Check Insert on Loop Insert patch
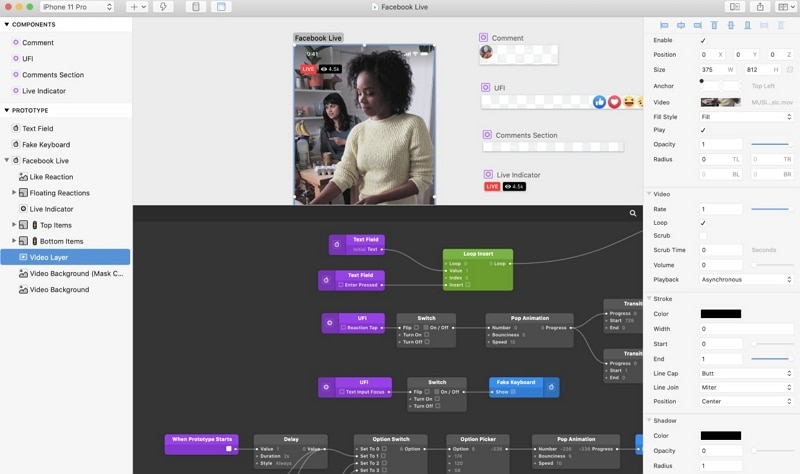Viewport: 800px width, 474px height. click(x=468, y=285)
